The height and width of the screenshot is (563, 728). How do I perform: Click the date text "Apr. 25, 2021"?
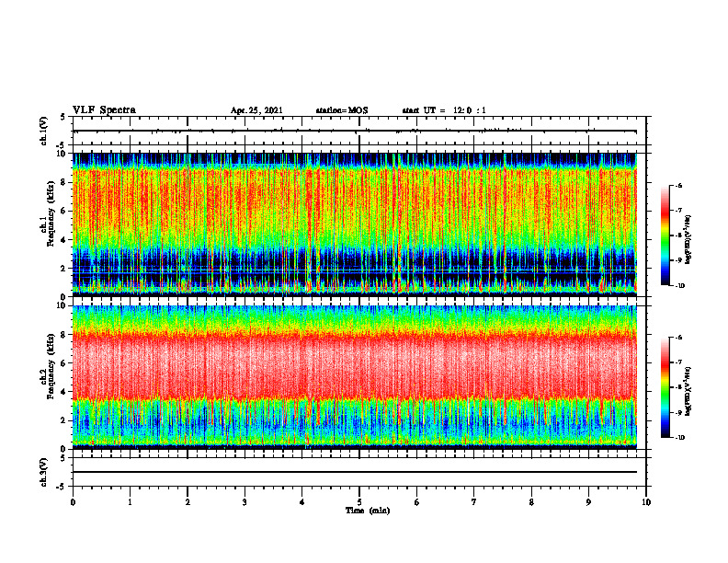click(256, 110)
